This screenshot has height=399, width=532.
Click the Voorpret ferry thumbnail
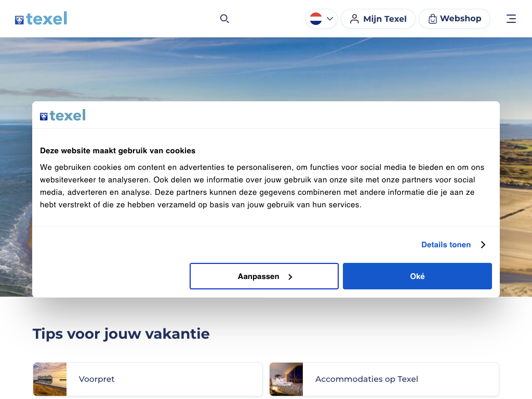pos(50,379)
